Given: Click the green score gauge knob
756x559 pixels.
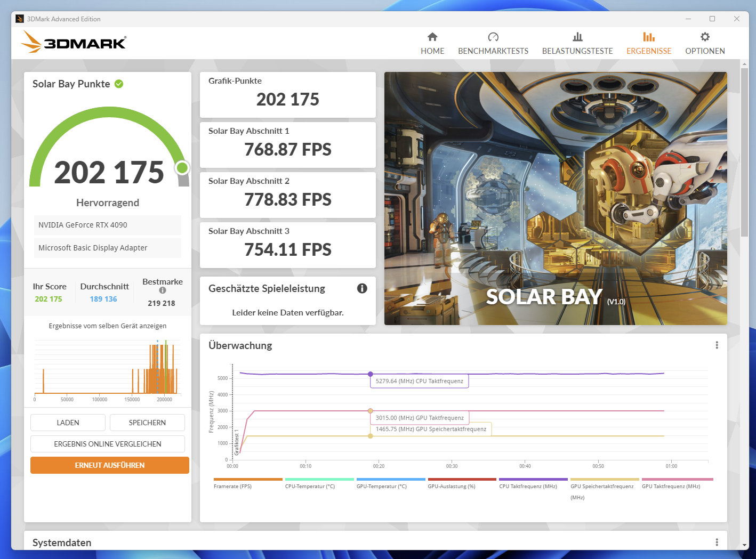Looking at the screenshot, I should pos(182,168).
